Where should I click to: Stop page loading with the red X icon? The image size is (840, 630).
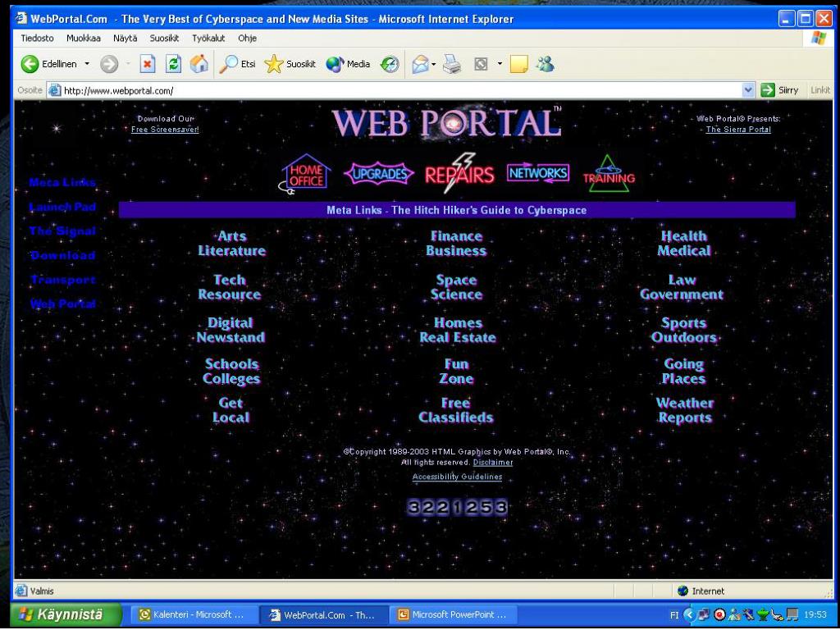coord(148,64)
